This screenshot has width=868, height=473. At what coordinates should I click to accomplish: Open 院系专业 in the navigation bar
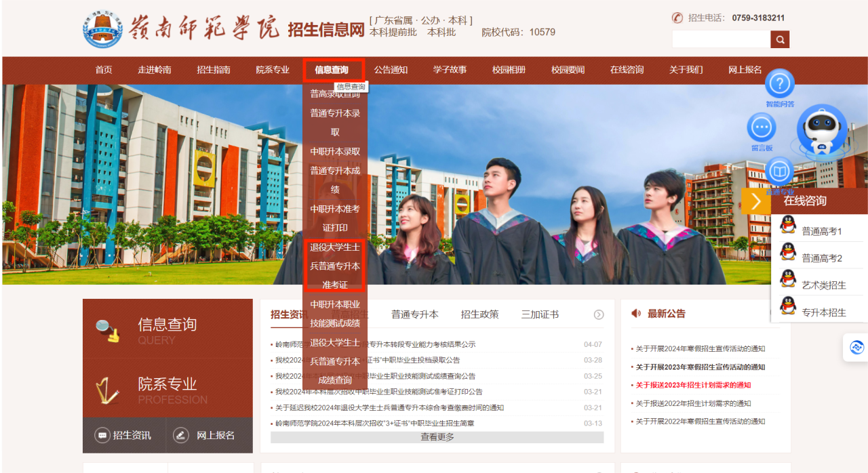[x=273, y=70]
